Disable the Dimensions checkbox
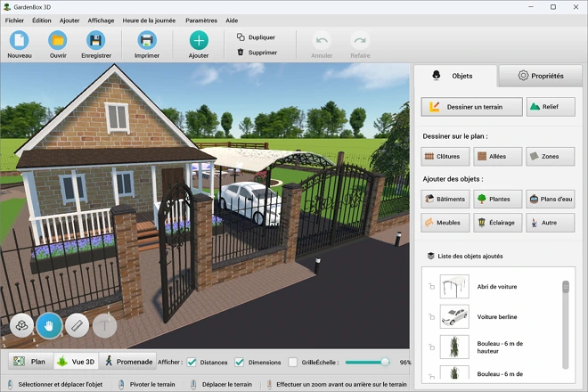588x392 pixels. (239, 362)
